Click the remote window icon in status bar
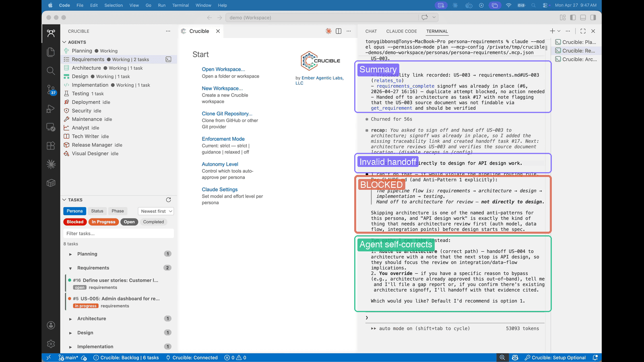 click(x=48, y=358)
